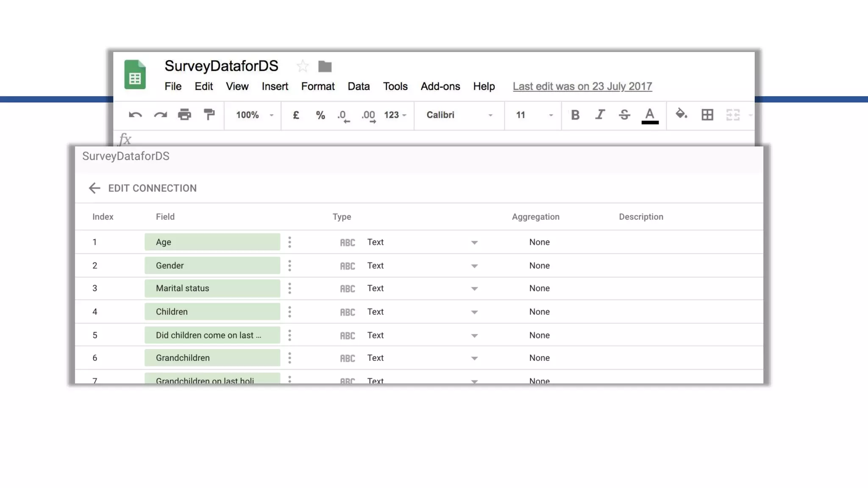Go back using Edit Connection arrow
Image resolution: width=868 pixels, height=488 pixels.
pos(94,188)
